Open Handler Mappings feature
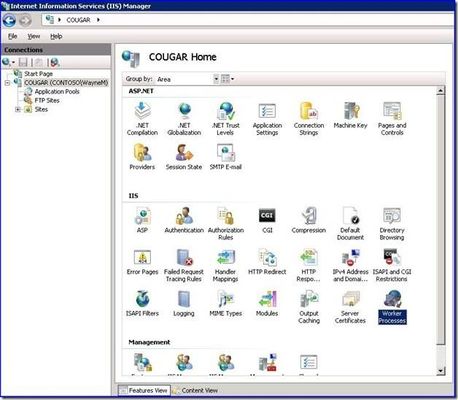This screenshot has height=400, width=458. coord(226,265)
